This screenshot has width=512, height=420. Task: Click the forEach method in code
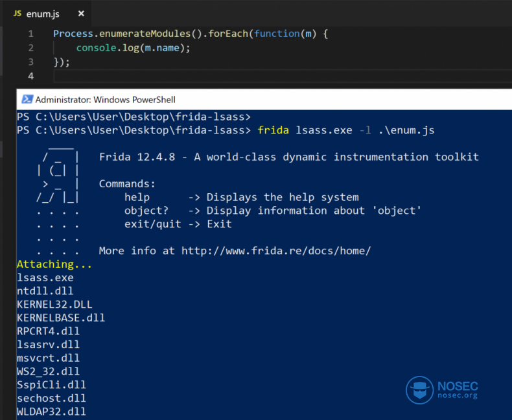point(228,34)
